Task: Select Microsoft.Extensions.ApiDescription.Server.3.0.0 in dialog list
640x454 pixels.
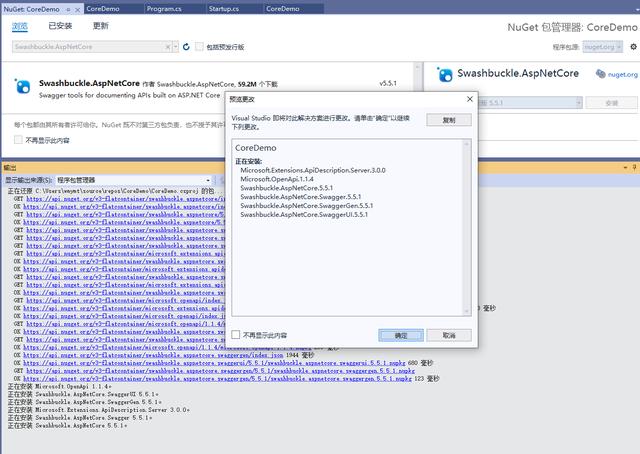Action: click(x=313, y=170)
